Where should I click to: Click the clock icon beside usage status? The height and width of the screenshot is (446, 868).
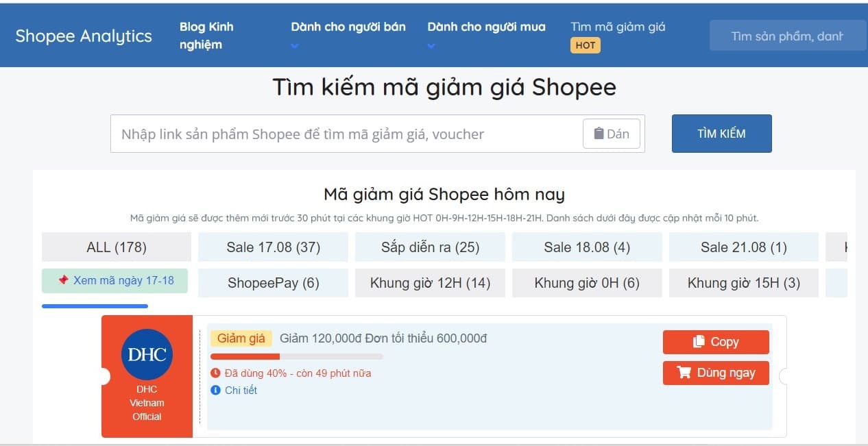[215, 373]
